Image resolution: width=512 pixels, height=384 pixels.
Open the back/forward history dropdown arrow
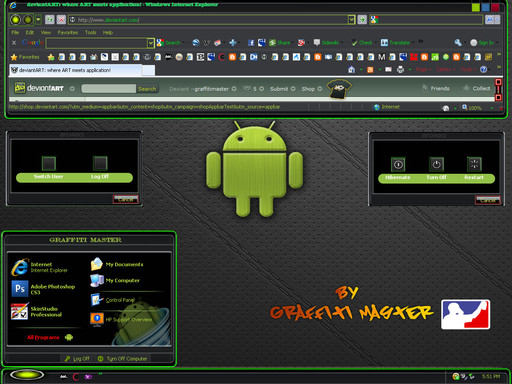click(39, 20)
